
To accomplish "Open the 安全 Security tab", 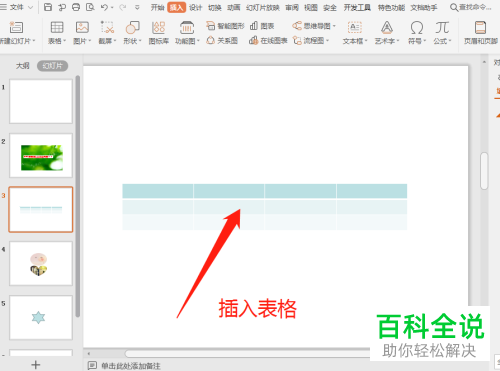I will coord(330,7).
